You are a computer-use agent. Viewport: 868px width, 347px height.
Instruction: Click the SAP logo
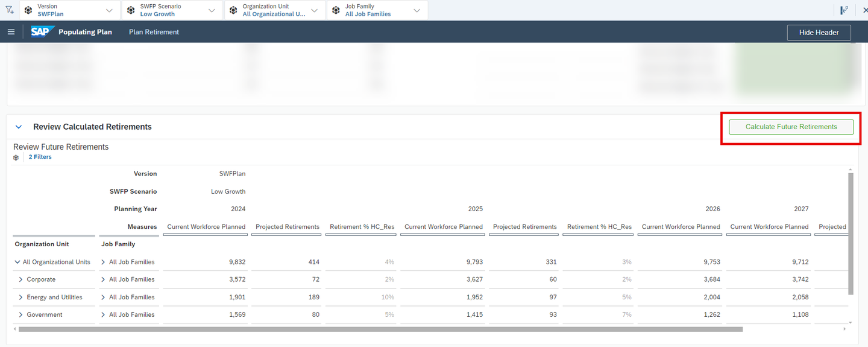point(43,31)
